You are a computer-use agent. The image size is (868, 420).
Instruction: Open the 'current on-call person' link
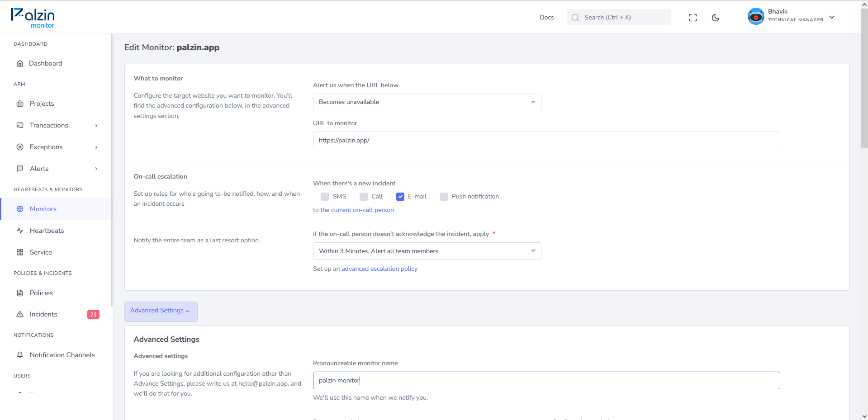pyautogui.click(x=362, y=210)
